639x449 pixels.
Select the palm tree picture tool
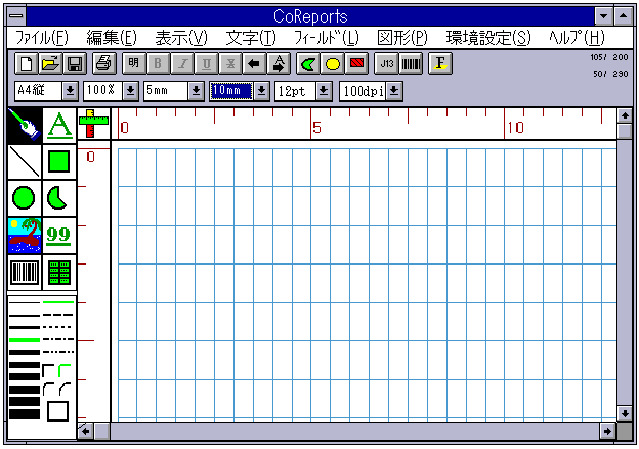pos(24,235)
